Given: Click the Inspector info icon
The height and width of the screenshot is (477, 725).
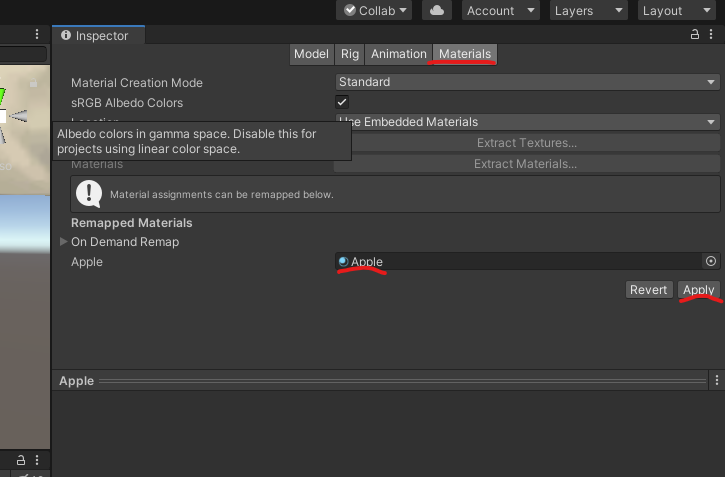Looking at the screenshot, I should click(x=66, y=35).
